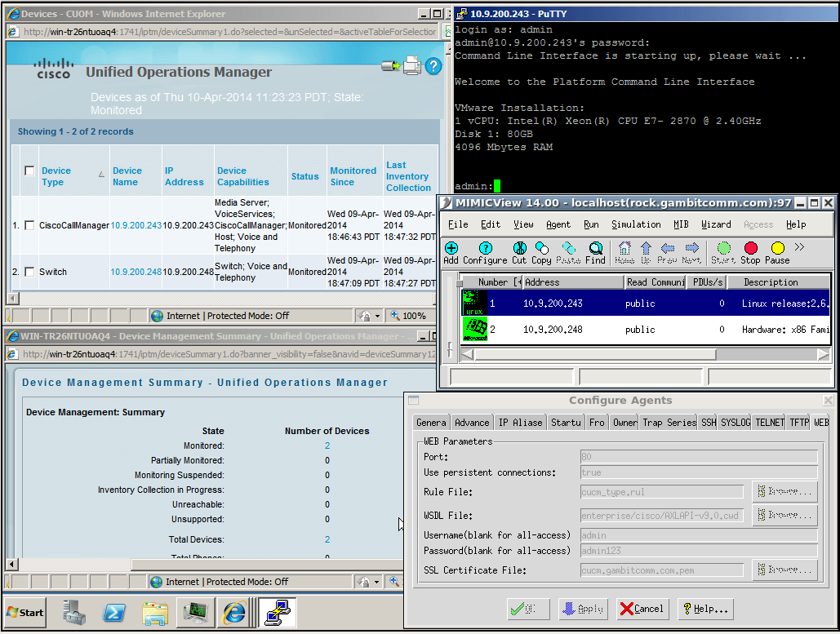Toggle the select-all checkbox in the table header

tap(29, 171)
